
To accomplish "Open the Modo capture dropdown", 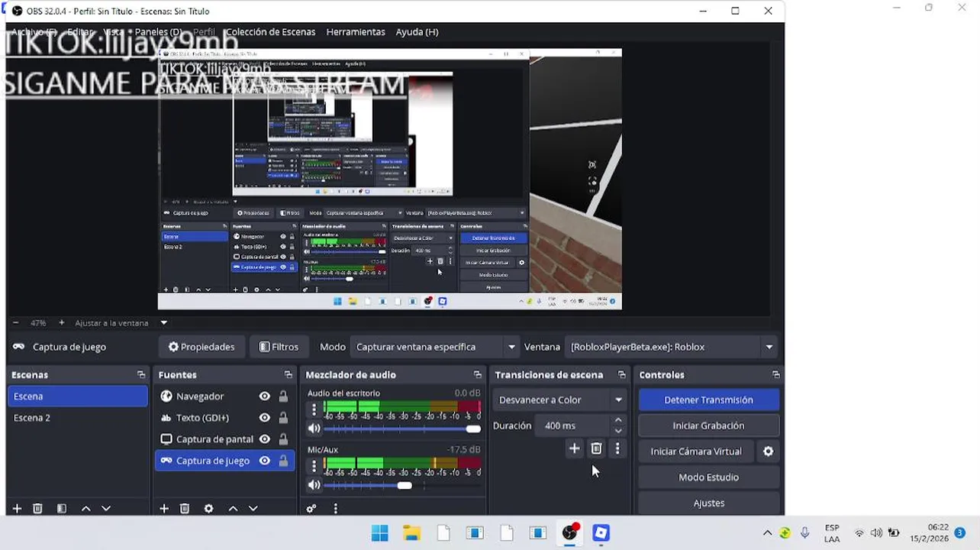I will pos(436,347).
